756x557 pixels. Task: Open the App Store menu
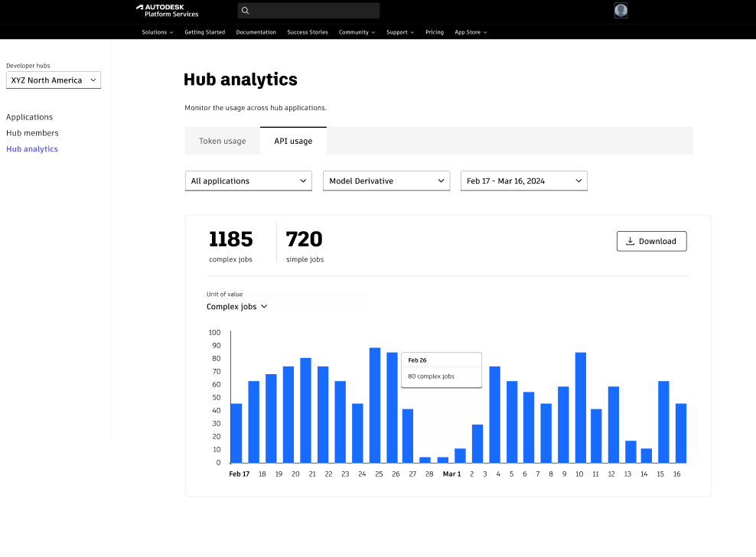click(471, 32)
